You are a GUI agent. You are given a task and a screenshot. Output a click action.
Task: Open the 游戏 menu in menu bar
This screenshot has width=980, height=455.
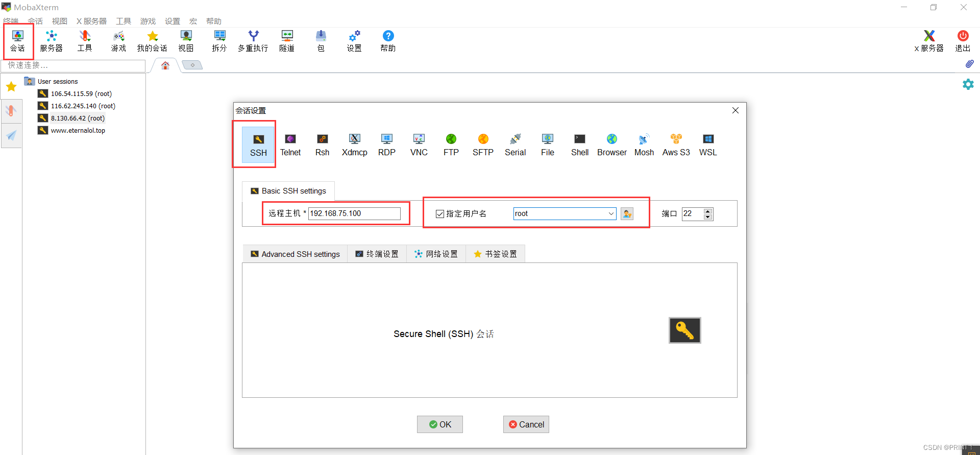tap(148, 21)
